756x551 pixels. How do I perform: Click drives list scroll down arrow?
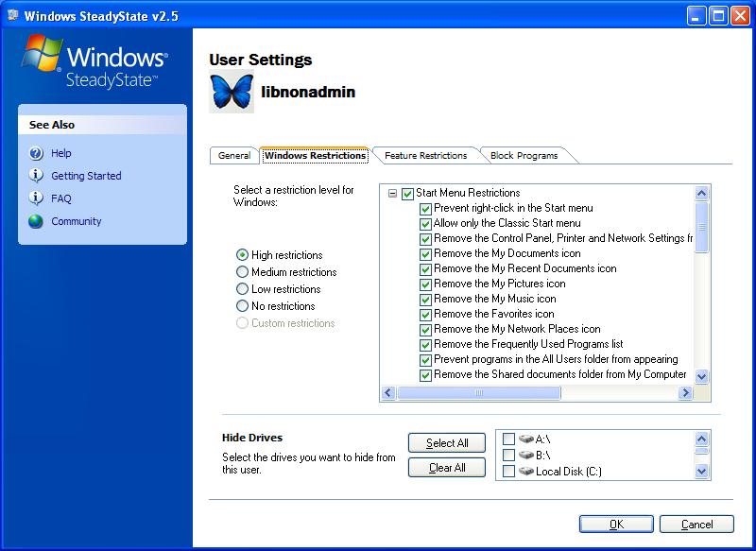click(x=701, y=471)
